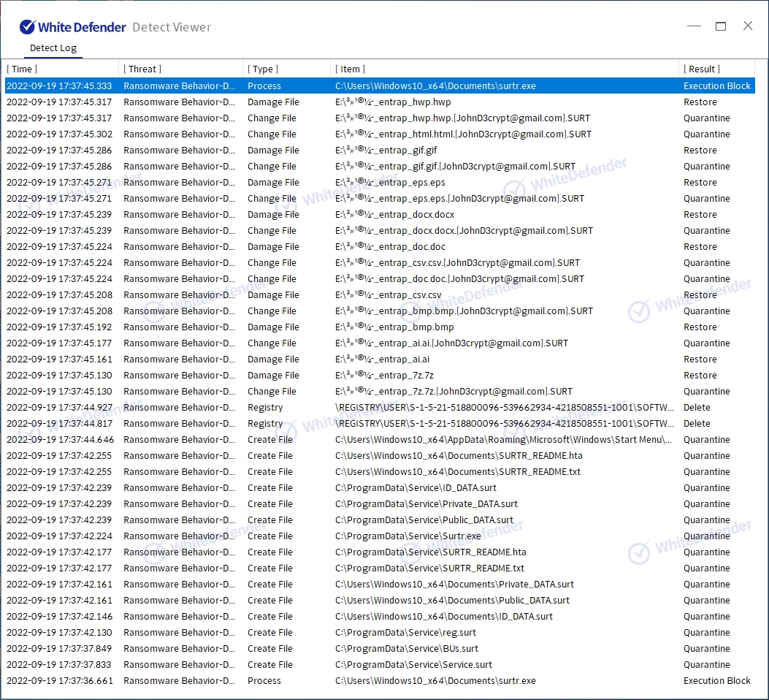Image resolution: width=769 pixels, height=700 pixels.
Task: Select C:\ProgramData\Service\Service.surt row
Action: 380,665
